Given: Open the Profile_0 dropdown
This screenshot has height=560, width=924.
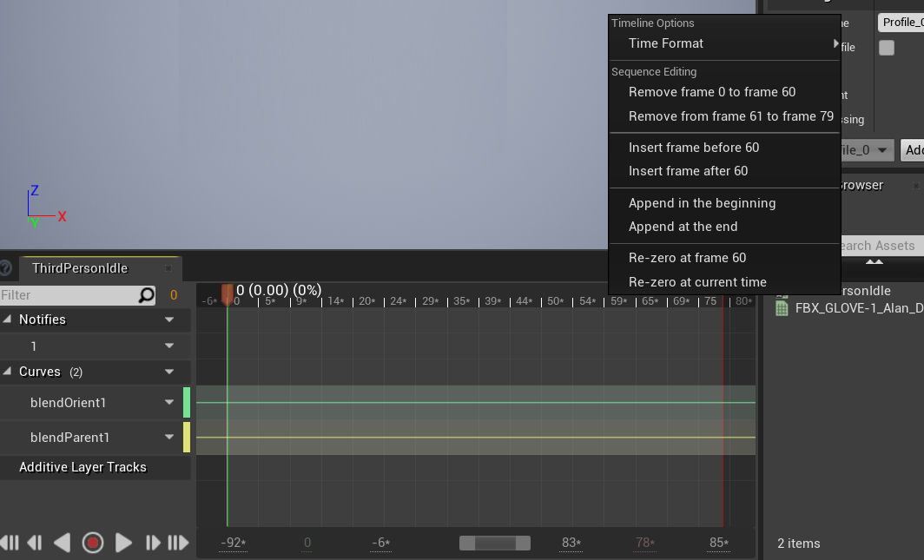Looking at the screenshot, I should 868,150.
